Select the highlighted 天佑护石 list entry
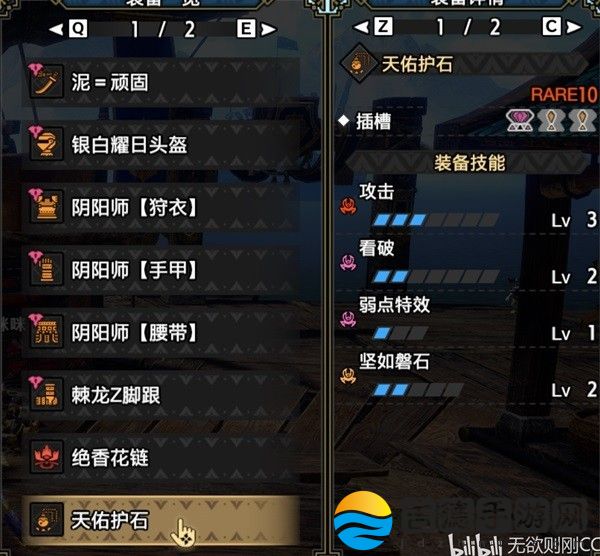 [161, 520]
